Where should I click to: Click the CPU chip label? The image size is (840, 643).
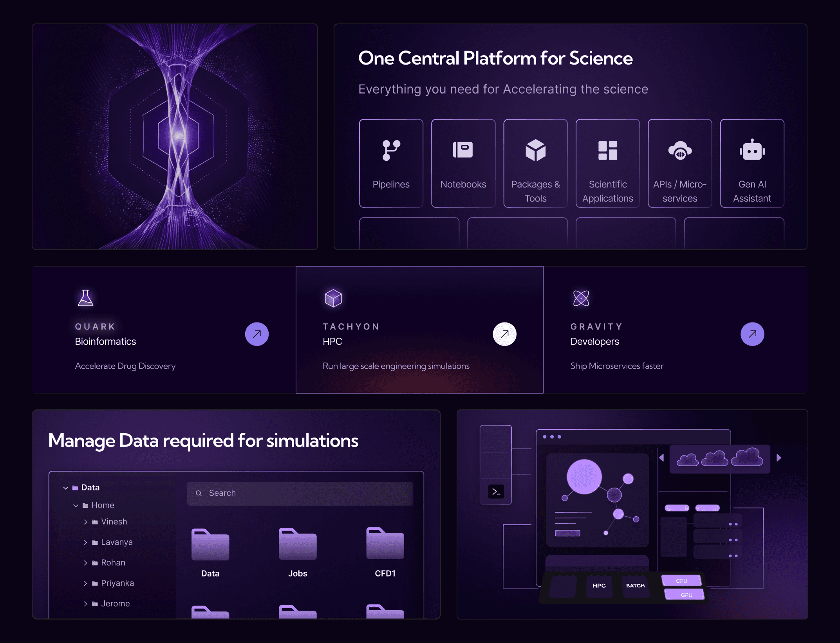(681, 581)
